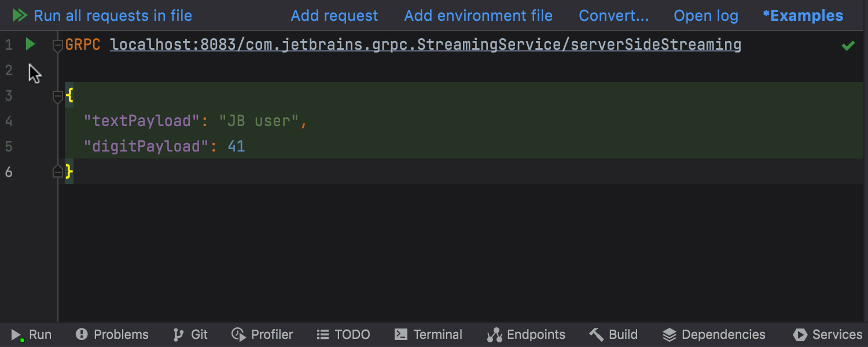Open the Git tool window
868x347 pixels.
[190, 335]
